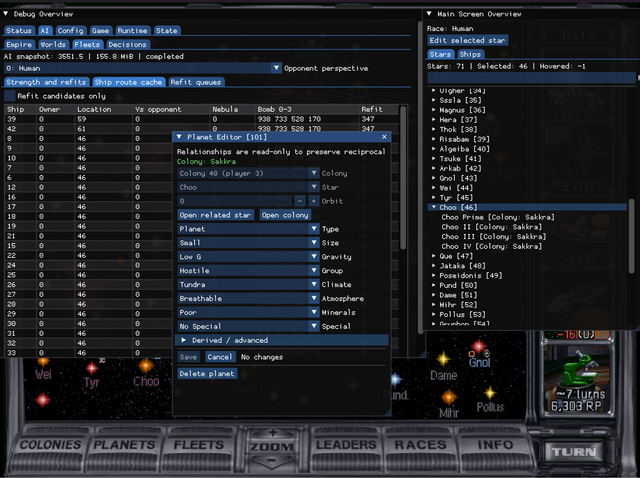
Task: Collapse the Planet Editor window triangle
Action: click(x=179, y=137)
